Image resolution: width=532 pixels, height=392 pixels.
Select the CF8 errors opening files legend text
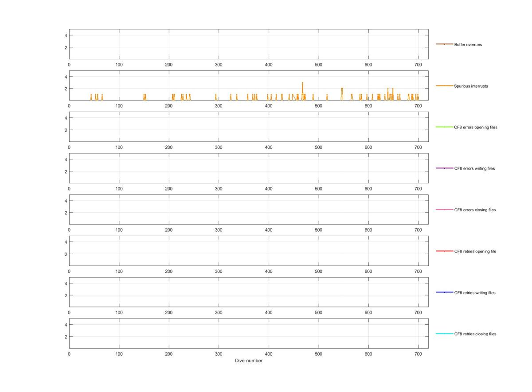click(476, 127)
